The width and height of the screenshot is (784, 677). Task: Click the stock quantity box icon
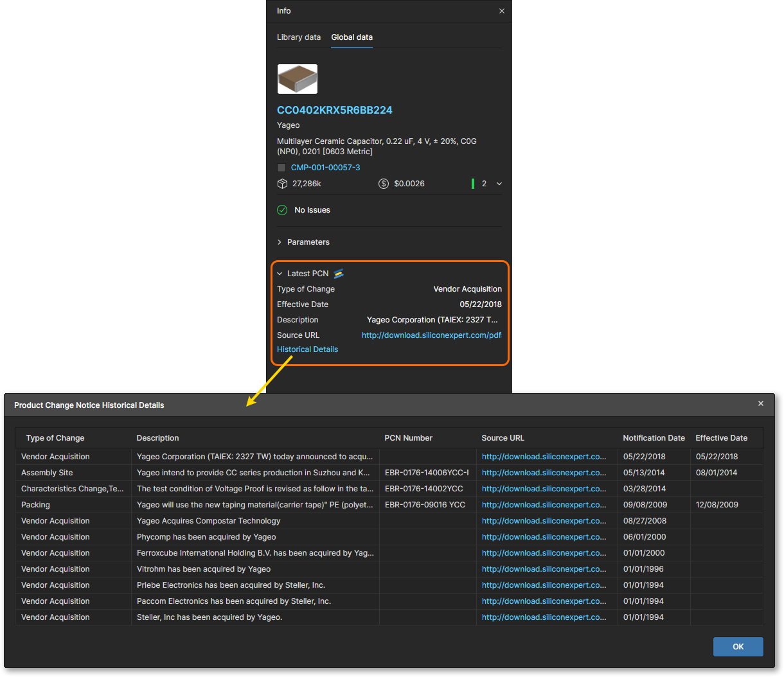point(282,184)
